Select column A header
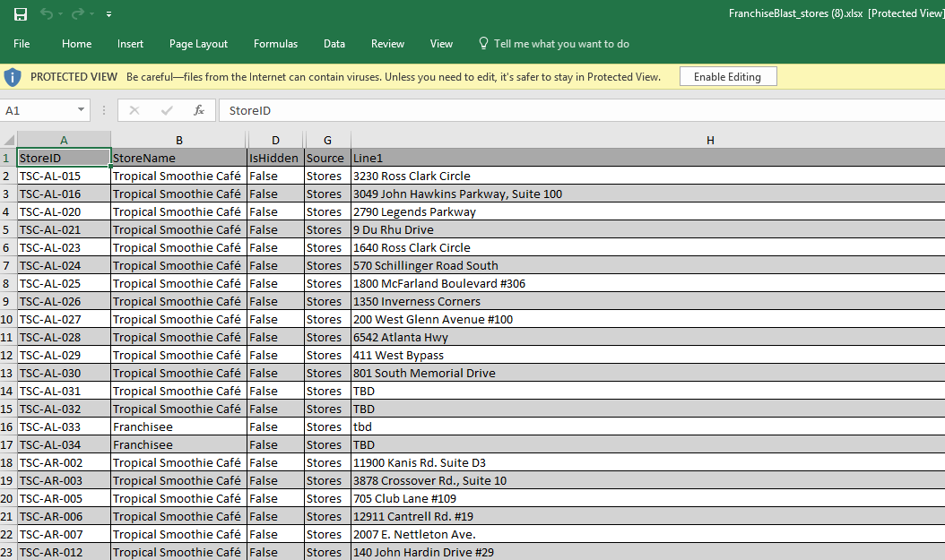This screenshot has height=560, width=945. tap(64, 140)
